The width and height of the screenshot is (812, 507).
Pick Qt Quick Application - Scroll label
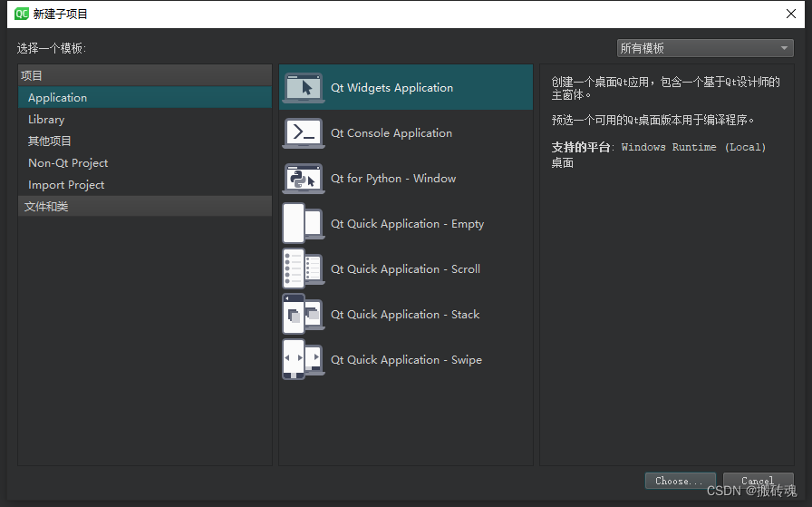pyautogui.click(x=405, y=269)
